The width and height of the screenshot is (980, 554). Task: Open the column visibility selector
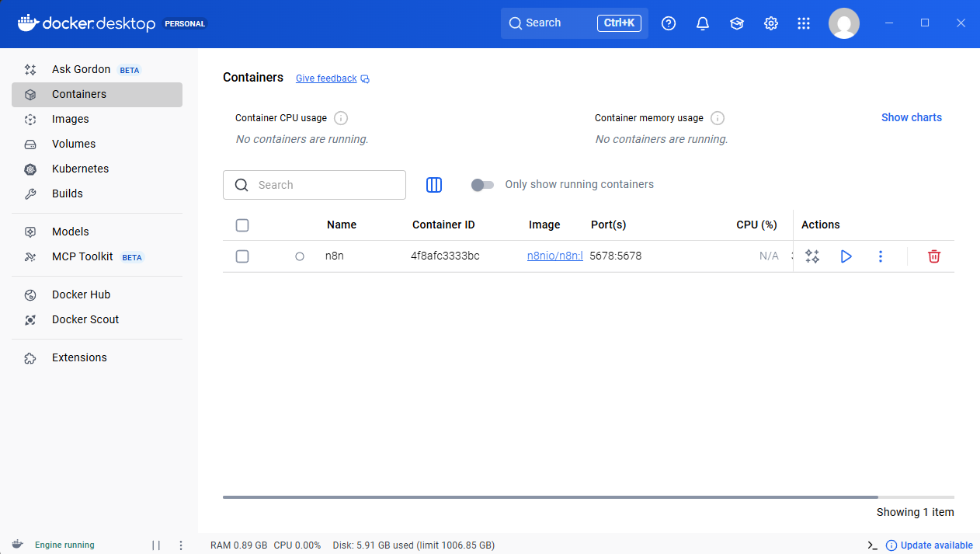434,185
